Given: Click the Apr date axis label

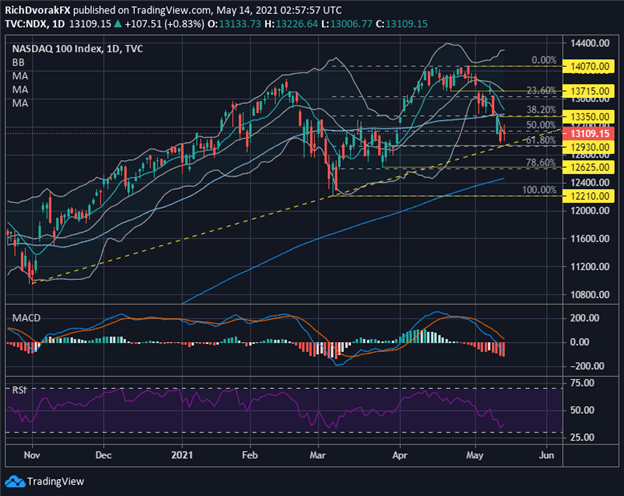Looking at the screenshot, I should (400, 455).
